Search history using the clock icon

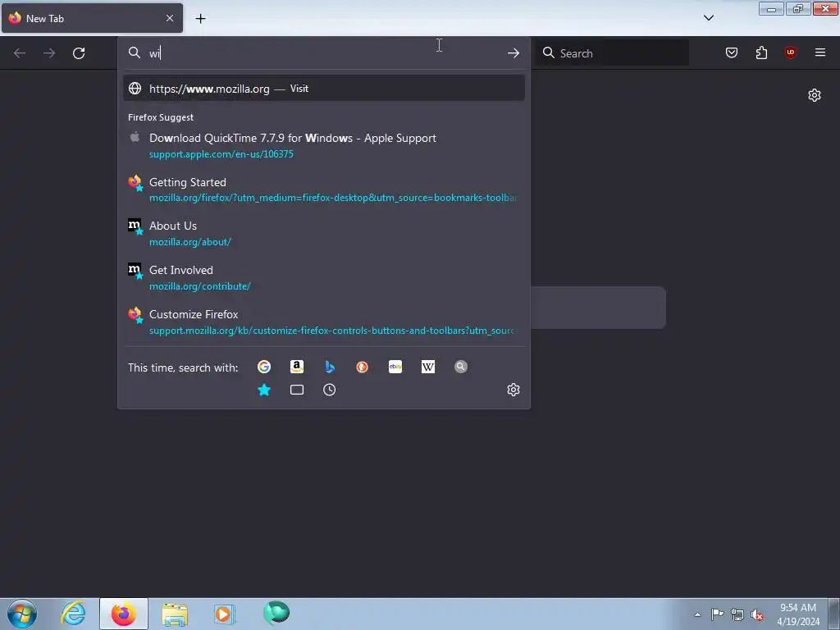[x=330, y=390]
